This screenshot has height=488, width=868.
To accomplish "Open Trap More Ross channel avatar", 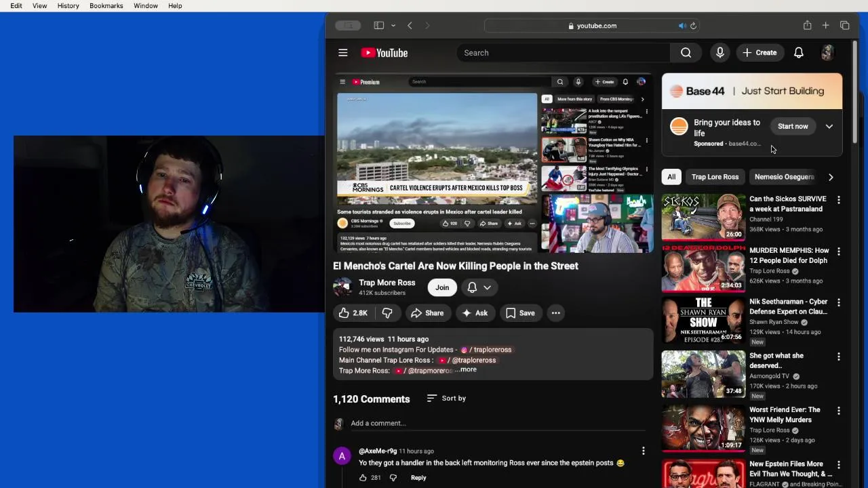I will 342,287.
